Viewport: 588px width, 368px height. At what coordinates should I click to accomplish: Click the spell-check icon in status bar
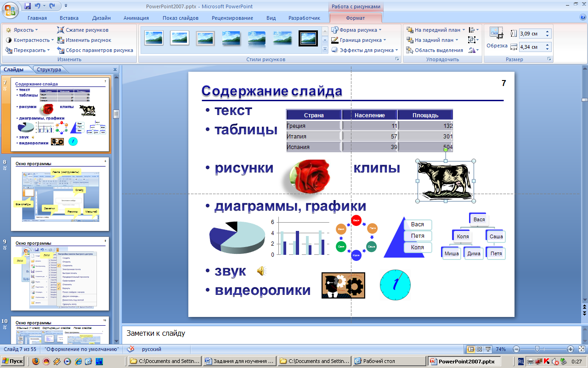pos(131,349)
